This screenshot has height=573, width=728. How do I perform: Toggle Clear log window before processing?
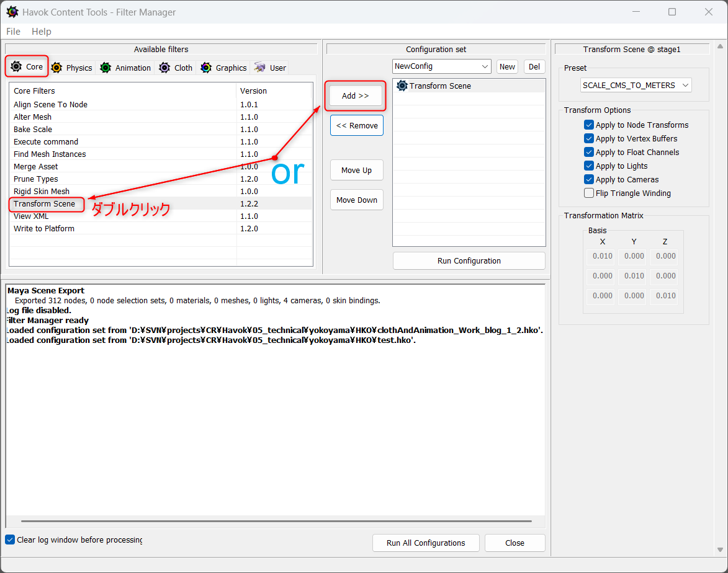(10, 540)
